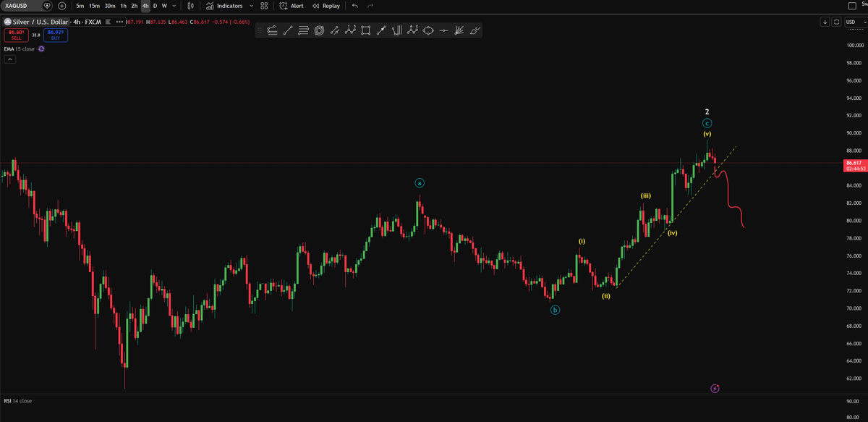
Task: Select the yellow (i) wave label
Action: 582,240
